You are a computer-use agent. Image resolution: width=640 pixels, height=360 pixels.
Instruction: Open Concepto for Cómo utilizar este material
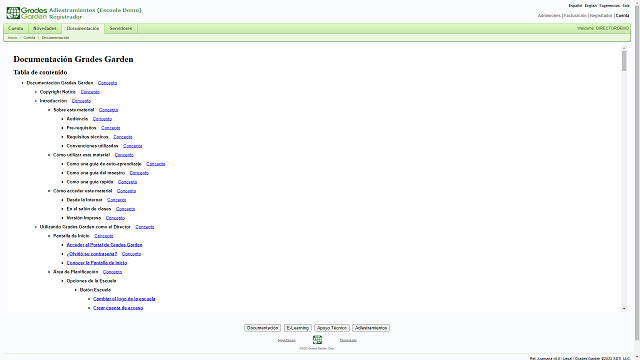coord(124,155)
